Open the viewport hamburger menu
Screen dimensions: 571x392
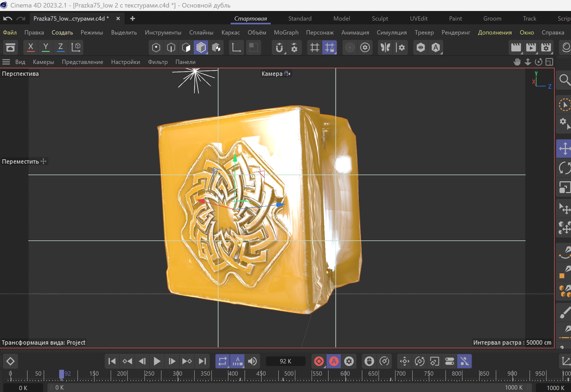pos(6,62)
